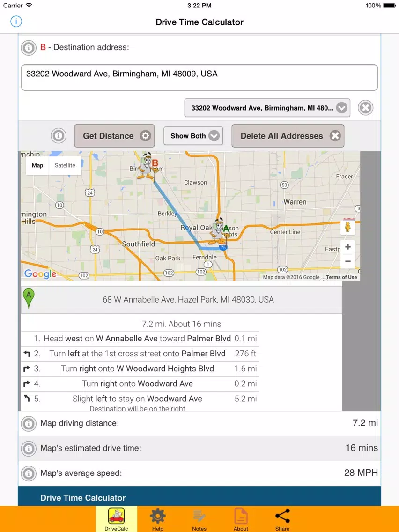Tap the info icon in top-left header
This screenshot has width=399, height=532.
coord(16,22)
